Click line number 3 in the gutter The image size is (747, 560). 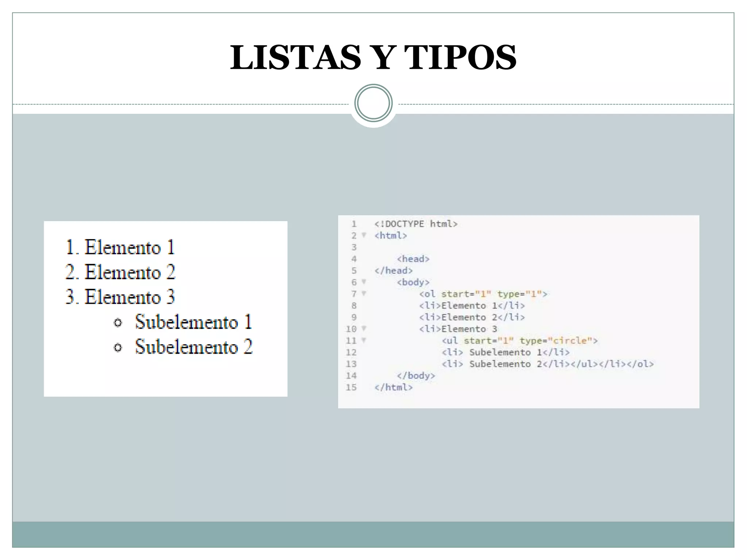click(354, 247)
